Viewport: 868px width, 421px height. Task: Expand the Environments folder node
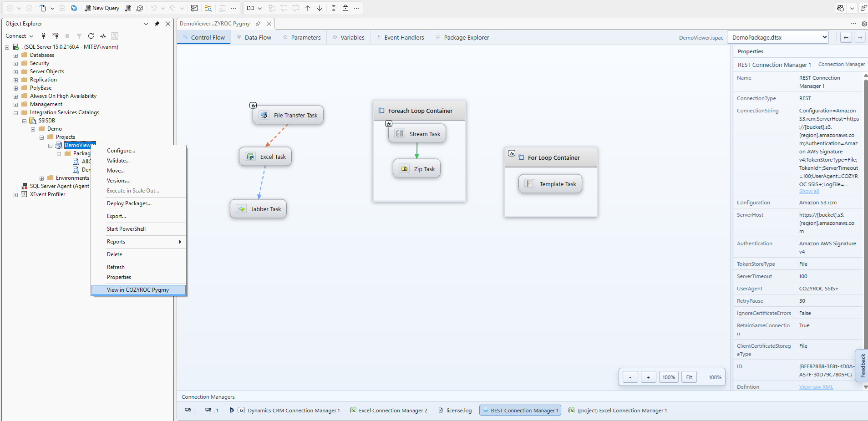pyautogui.click(x=41, y=178)
